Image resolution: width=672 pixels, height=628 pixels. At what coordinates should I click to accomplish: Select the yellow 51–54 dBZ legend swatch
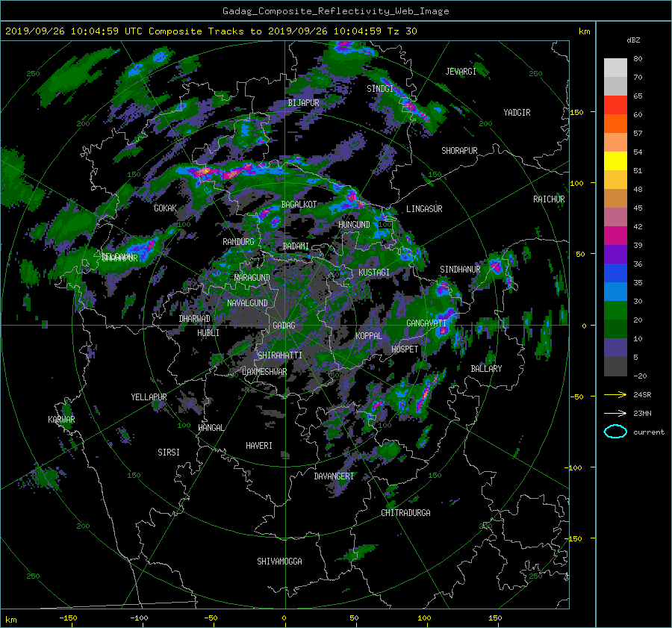pos(615,161)
